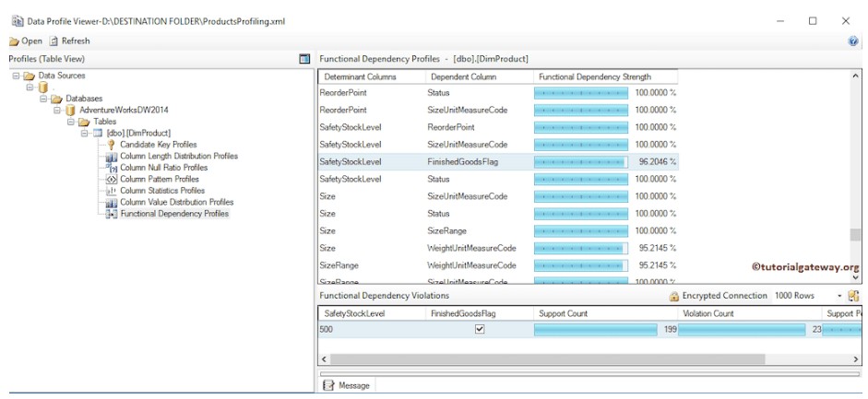Switch to the Message tab
This screenshot has height=399, width=868.
tap(347, 385)
